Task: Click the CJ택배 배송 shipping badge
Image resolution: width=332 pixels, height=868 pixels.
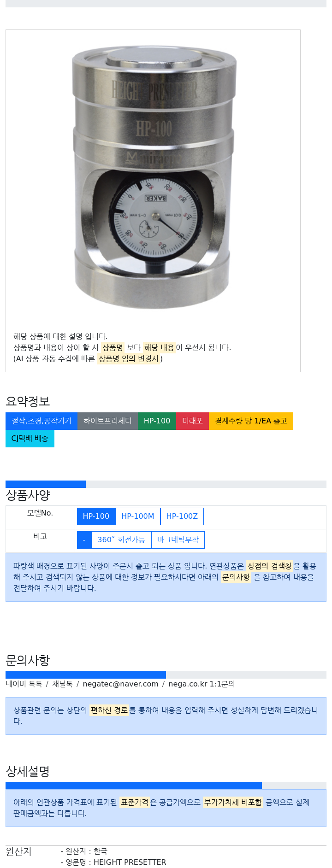Action: click(x=30, y=439)
